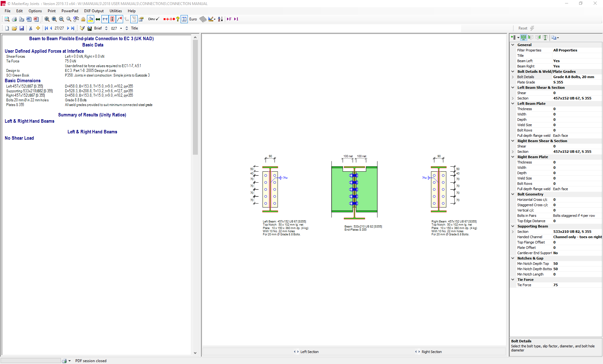The image size is (603, 364).
Task: Toggle supporting beam only view
Action: pyautogui.click(x=545, y=37)
